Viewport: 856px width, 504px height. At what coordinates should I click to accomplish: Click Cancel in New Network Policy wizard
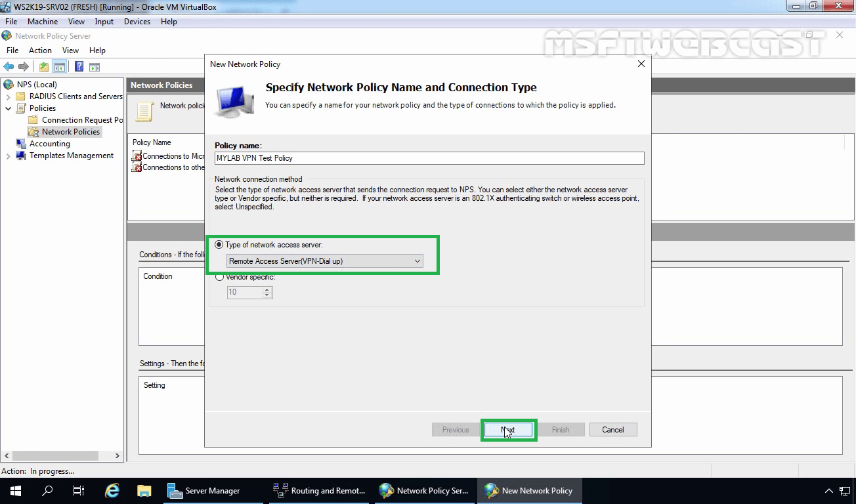613,430
